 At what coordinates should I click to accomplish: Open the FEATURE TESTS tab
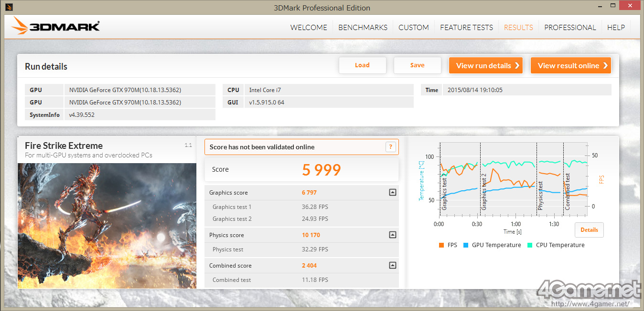coord(466,28)
